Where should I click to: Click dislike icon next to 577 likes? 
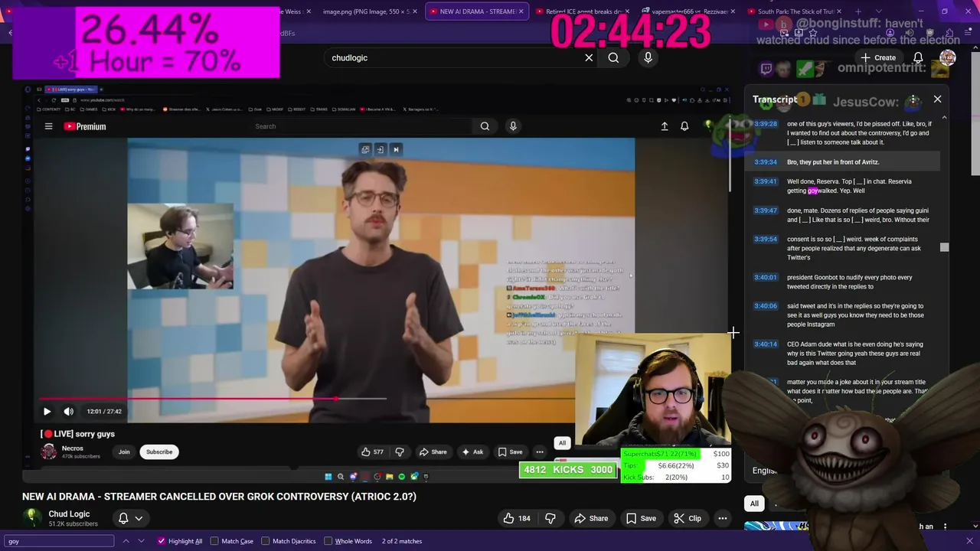click(x=399, y=452)
